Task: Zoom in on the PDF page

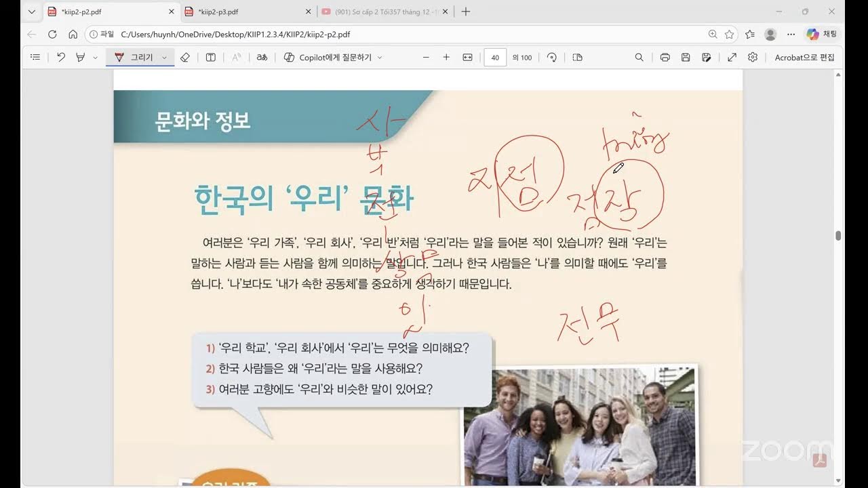Action: pos(446,58)
